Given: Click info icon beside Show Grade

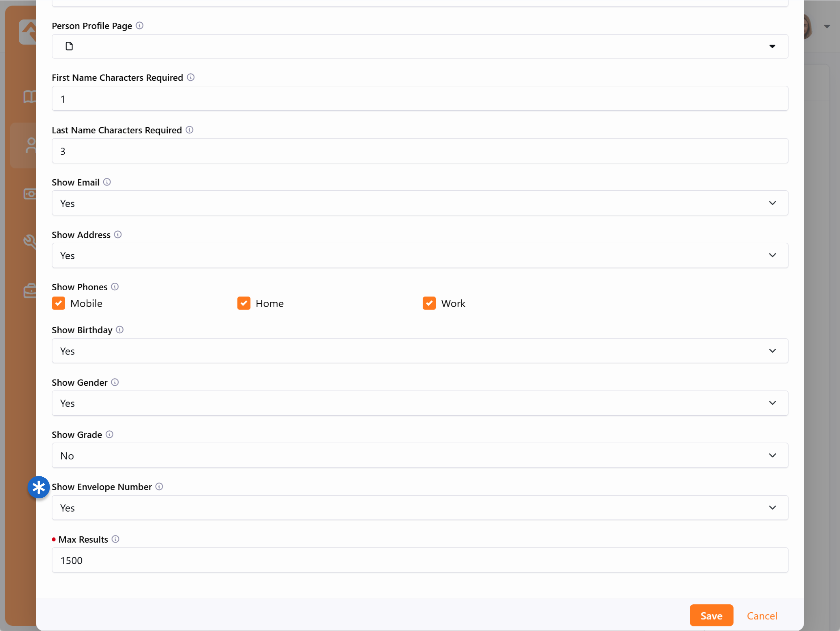Looking at the screenshot, I should tap(109, 435).
